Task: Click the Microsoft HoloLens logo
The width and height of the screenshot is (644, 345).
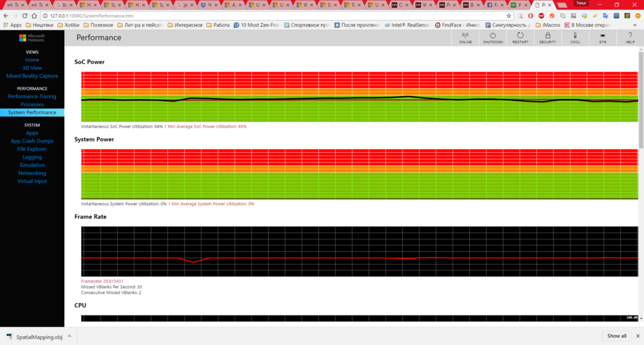Action: click(31, 38)
